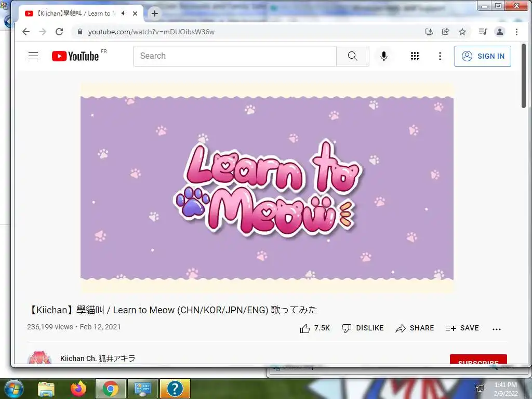Open the YouTube apps grid
Screen dimensions: 532x399
pos(415,56)
